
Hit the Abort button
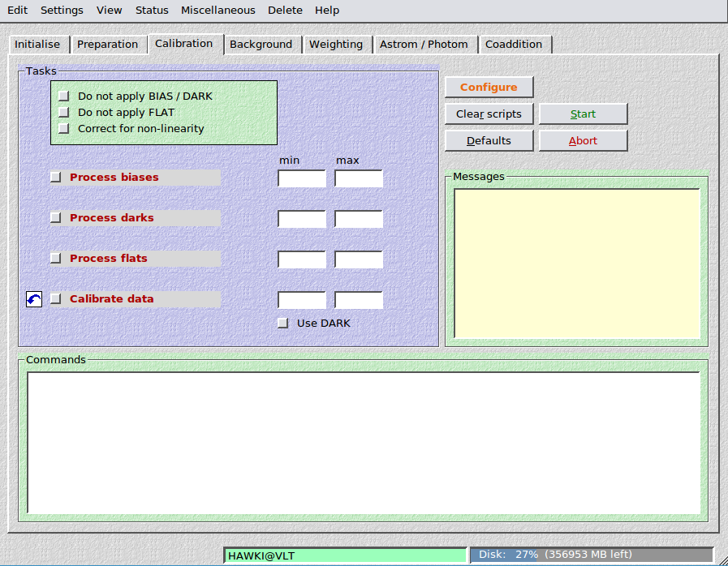583,141
